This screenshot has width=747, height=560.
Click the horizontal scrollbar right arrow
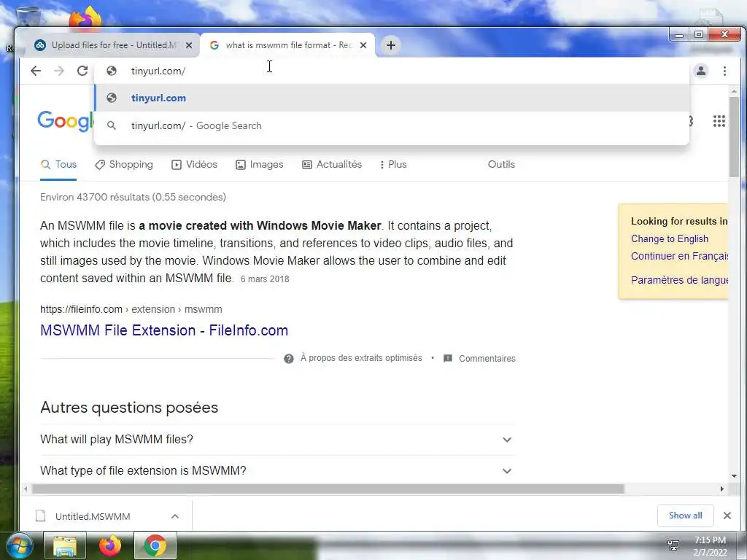[x=721, y=489]
